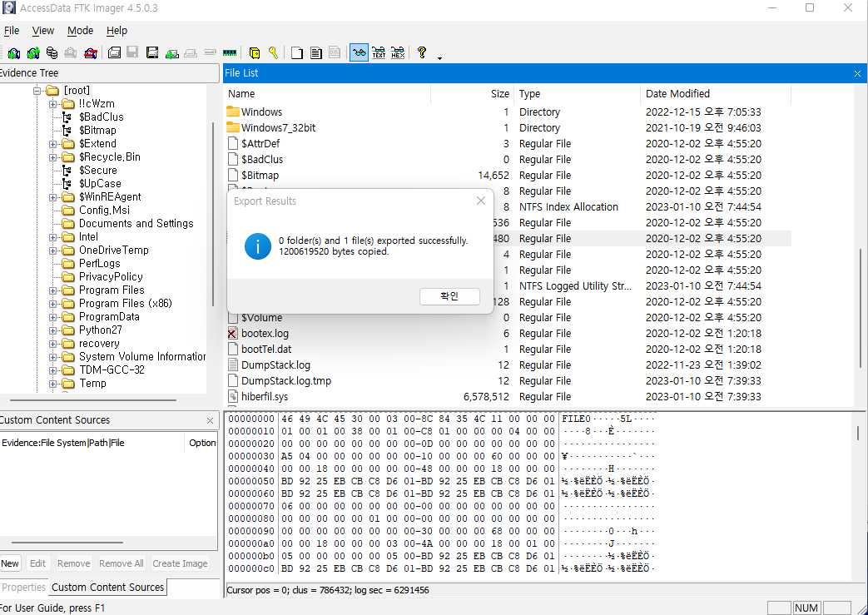Click the Remove Evidence Item icon
The width and height of the screenshot is (868, 615).
pos(70,52)
